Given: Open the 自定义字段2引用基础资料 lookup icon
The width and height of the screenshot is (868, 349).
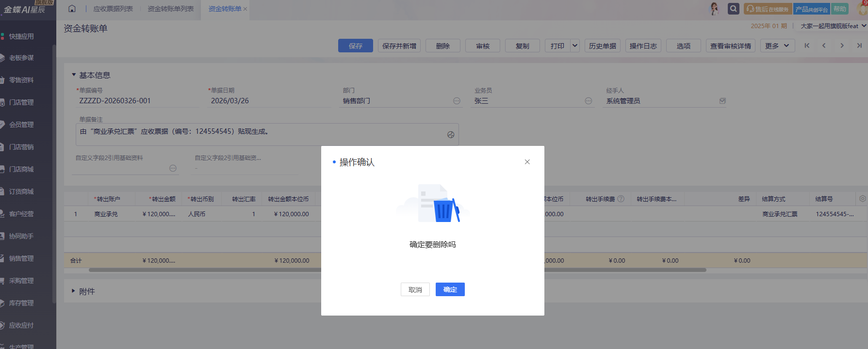Looking at the screenshot, I should point(173,168).
